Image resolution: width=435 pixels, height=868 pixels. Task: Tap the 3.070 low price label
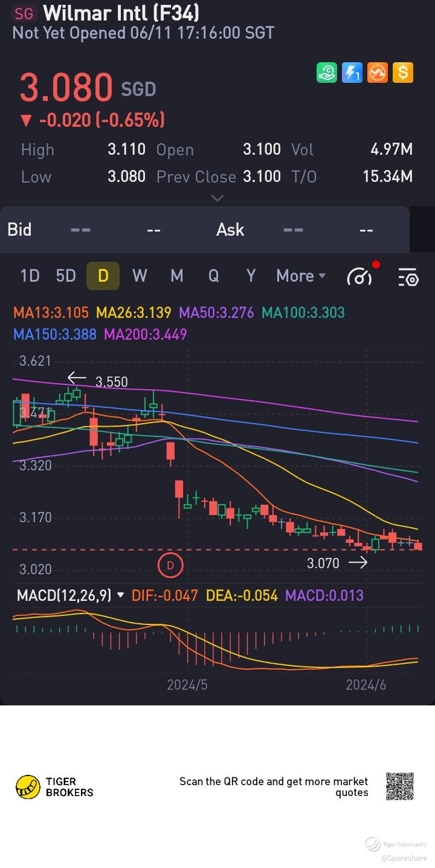coord(323,563)
